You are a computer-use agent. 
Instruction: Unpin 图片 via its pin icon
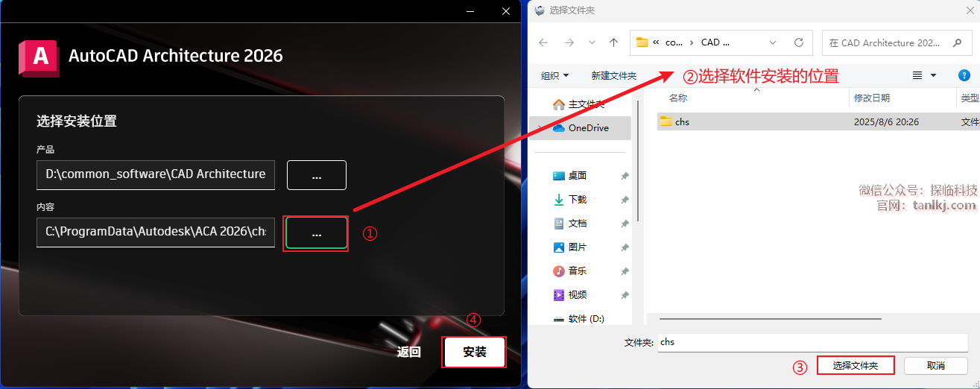tap(625, 247)
